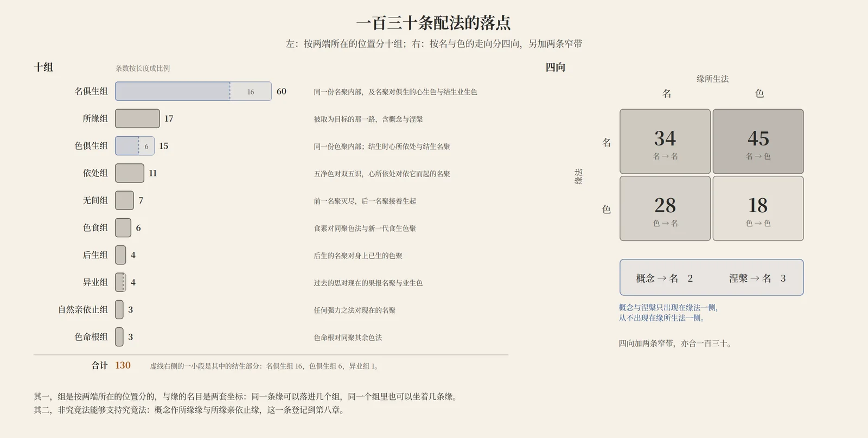Select the 色→色 cell showing 18

coord(758,208)
